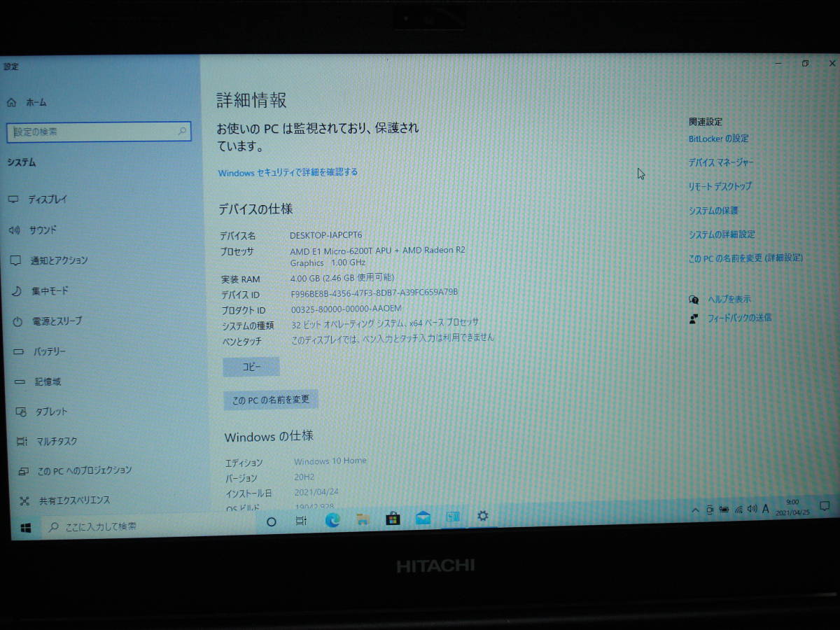Click device name DESKTOP-IAPCPT6 text
The image size is (840, 630).
[x=326, y=235]
